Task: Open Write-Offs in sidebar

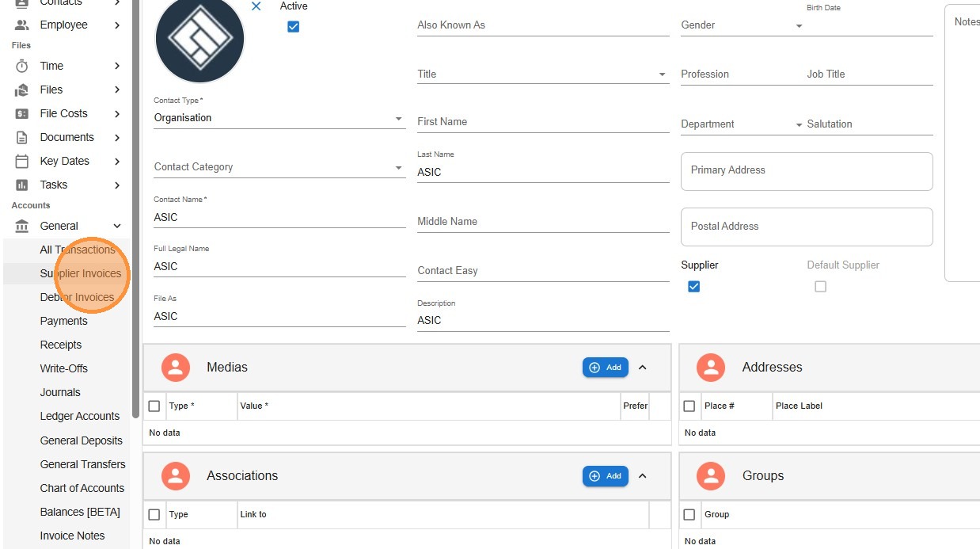Action: pyautogui.click(x=64, y=368)
